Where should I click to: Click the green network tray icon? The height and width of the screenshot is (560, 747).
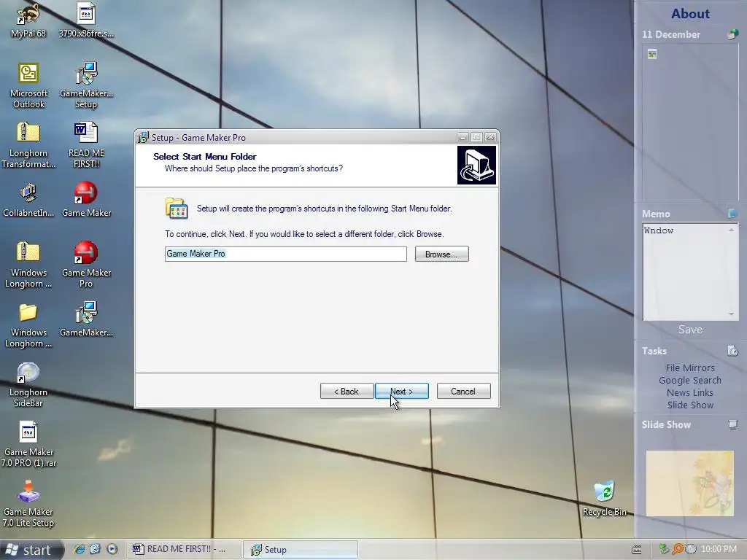pos(664,549)
